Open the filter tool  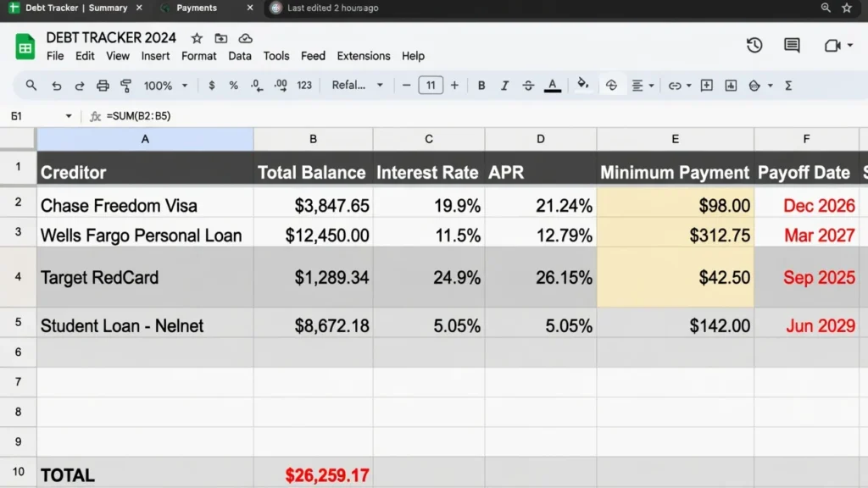point(754,86)
